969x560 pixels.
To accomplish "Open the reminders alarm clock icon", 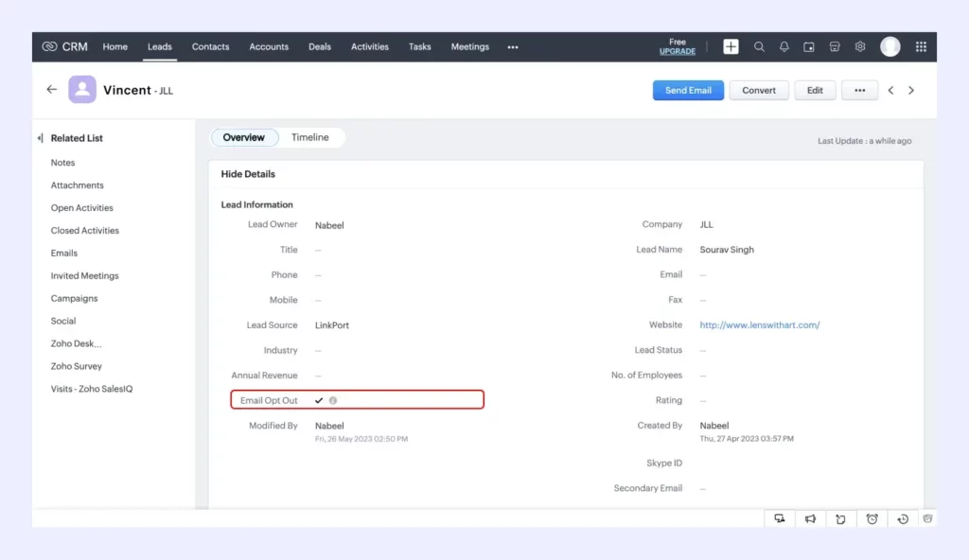I will pyautogui.click(x=872, y=519).
